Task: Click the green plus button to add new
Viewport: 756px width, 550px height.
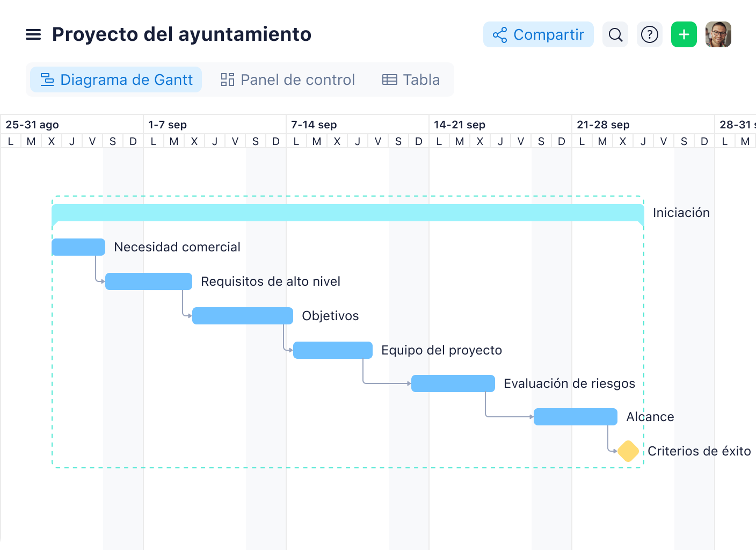Action: 684,34
